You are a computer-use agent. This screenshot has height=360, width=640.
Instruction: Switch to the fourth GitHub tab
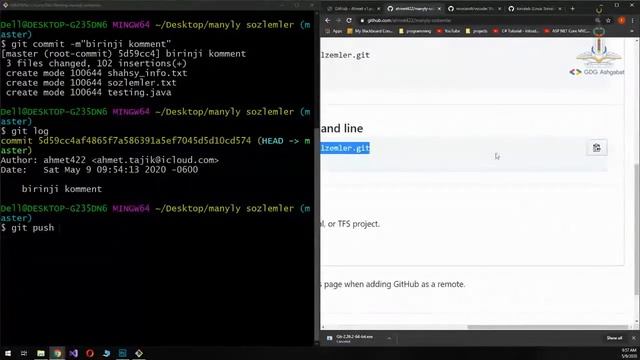535,9
